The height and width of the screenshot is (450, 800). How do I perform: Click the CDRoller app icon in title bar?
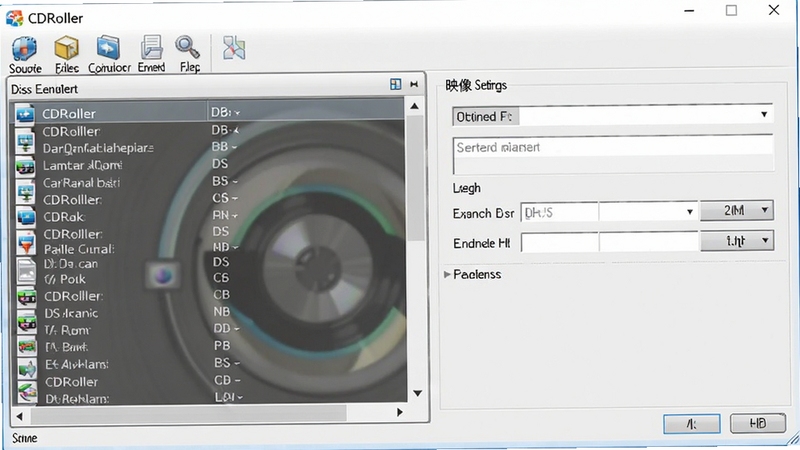click(14, 18)
